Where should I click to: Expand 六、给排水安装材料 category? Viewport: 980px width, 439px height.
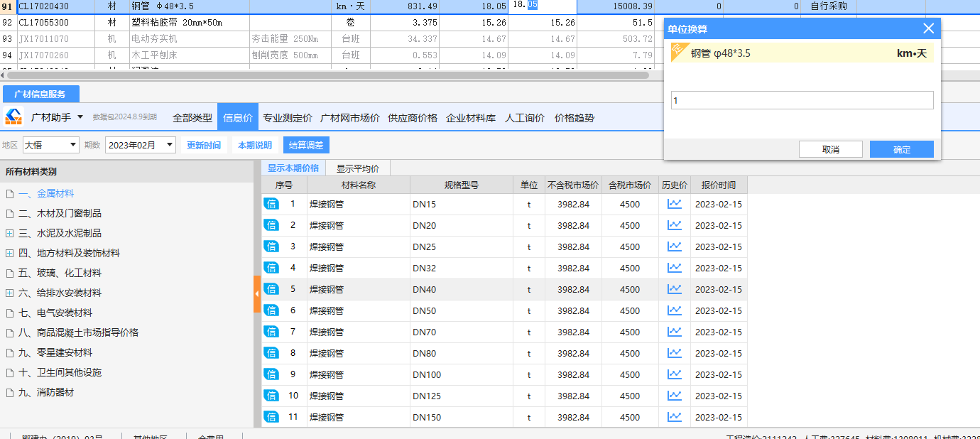[9, 293]
